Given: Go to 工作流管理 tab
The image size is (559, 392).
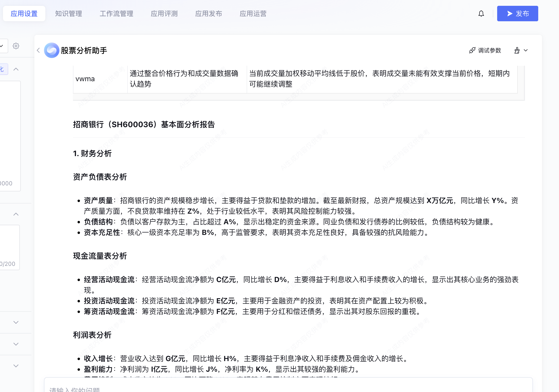Looking at the screenshot, I should point(116,14).
